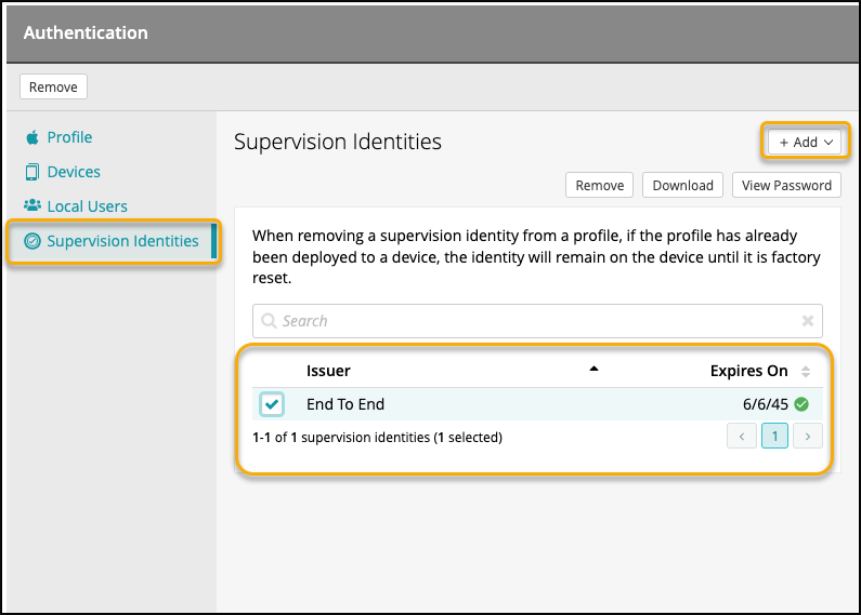Click Download button for supervision identity

pyautogui.click(x=683, y=185)
